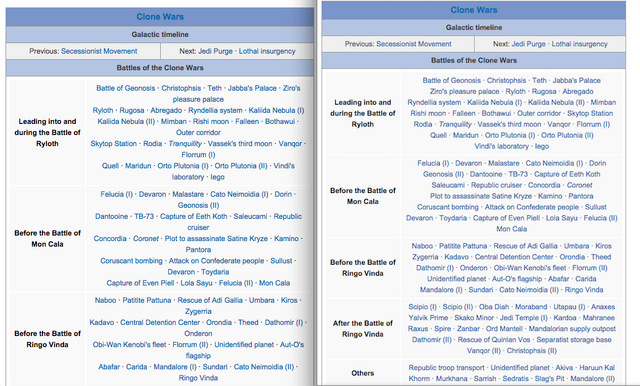
Task: Select Orto Plutonia (I) in right navbox
Action: coord(510,135)
